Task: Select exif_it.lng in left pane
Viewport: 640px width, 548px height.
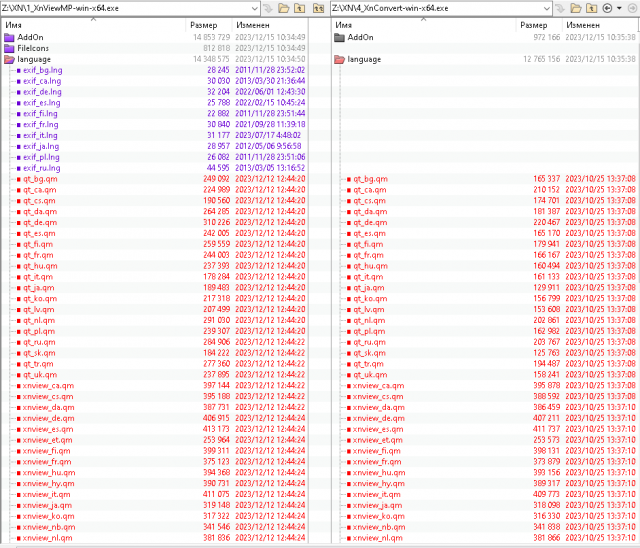Action: (x=40, y=135)
